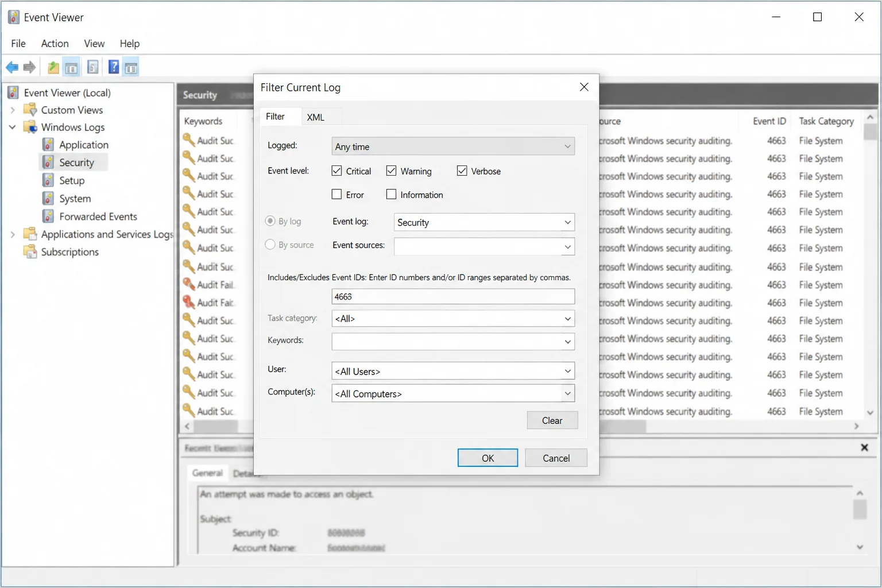The height and width of the screenshot is (588, 882).
Task: Open the Application log icon
Action: pyautogui.click(x=49, y=145)
